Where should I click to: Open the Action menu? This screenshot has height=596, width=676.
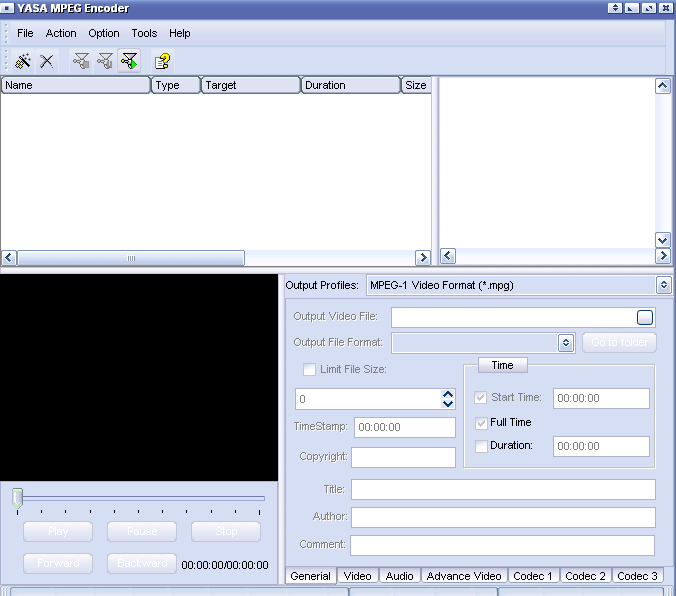tap(61, 33)
